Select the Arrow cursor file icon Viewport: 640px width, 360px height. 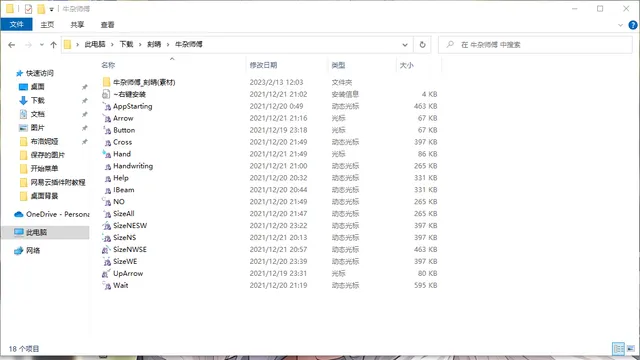click(x=107, y=118)
